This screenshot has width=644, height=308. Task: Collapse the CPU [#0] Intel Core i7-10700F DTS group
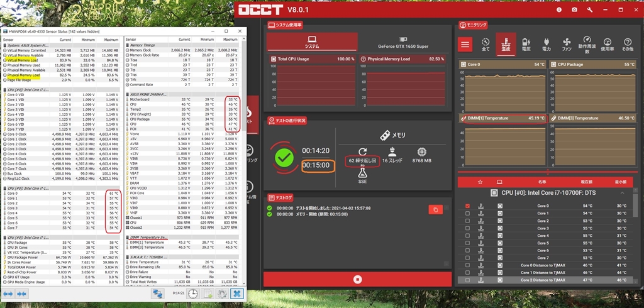point(622,192)
